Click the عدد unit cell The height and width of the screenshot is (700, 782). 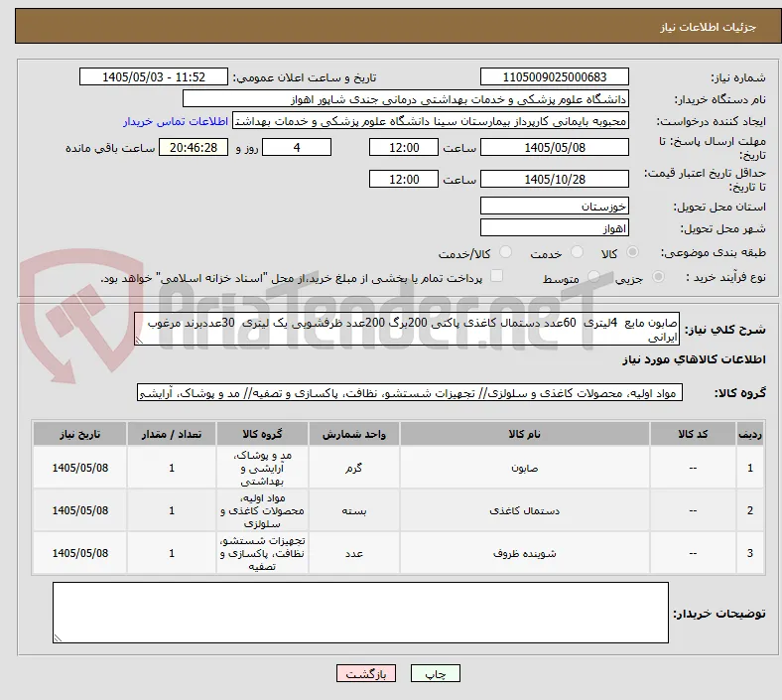tap(354, 553)
